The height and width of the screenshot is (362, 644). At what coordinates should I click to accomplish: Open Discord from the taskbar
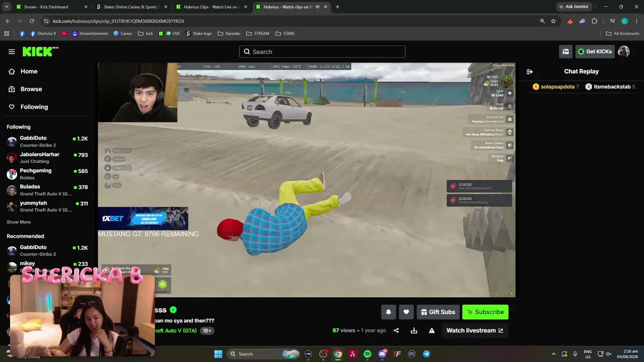click(382, 354)
